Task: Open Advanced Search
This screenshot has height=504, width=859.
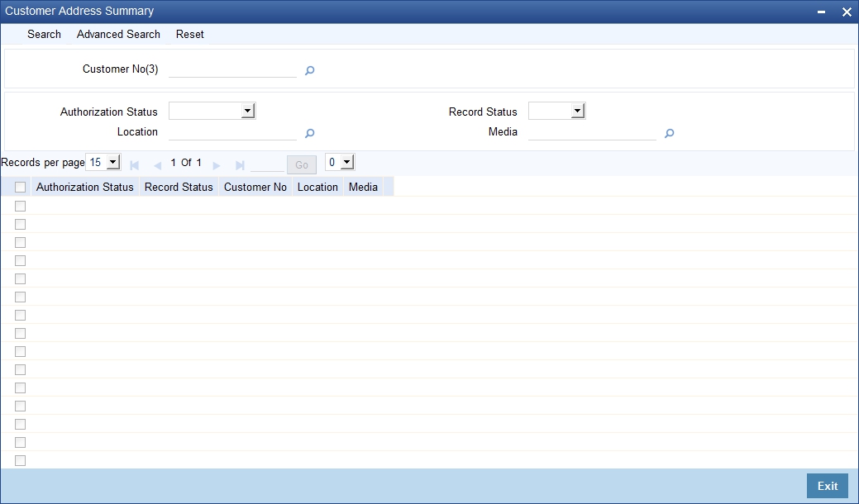Action: click(x=118, y=34)
